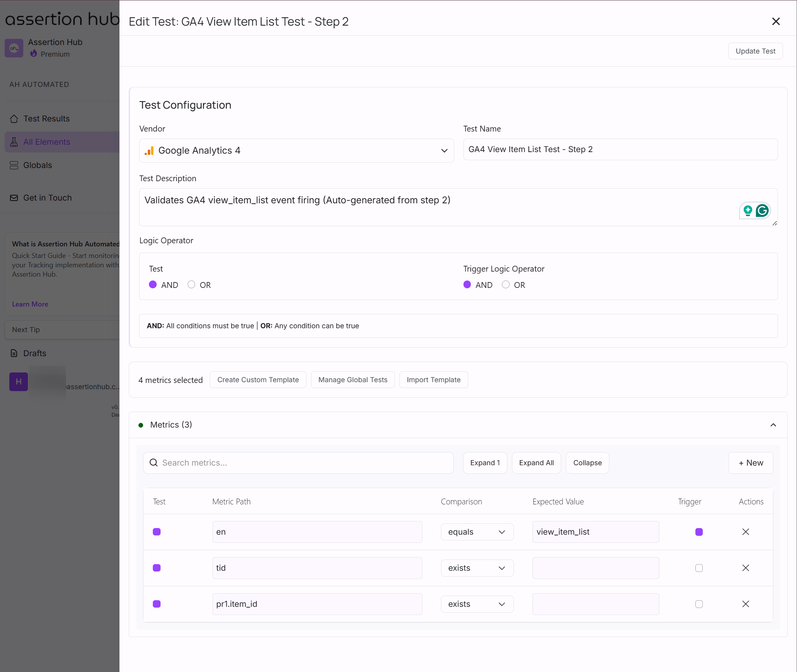Click the Globals sidebar icon

(14, 165)
